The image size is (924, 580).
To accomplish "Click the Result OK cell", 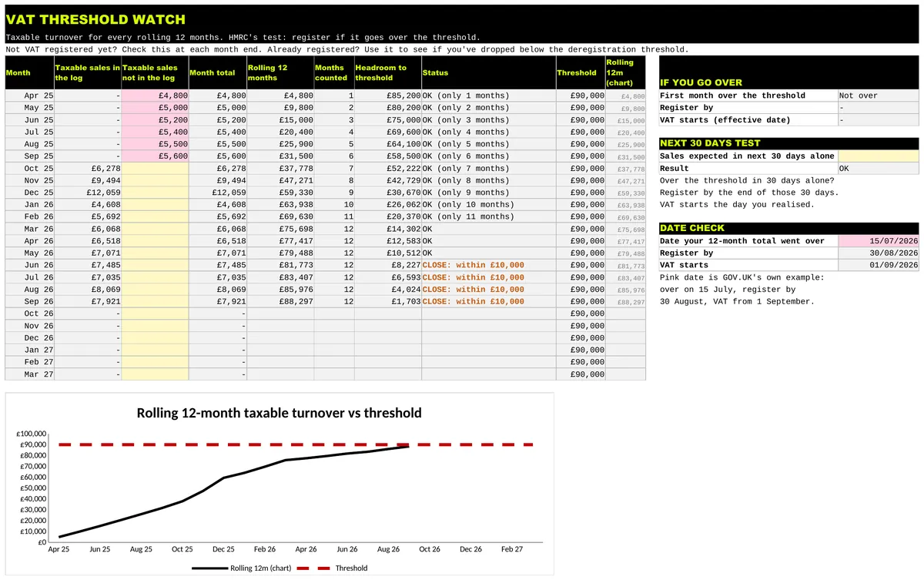I will pyautogui.click(x=878, y=169).
